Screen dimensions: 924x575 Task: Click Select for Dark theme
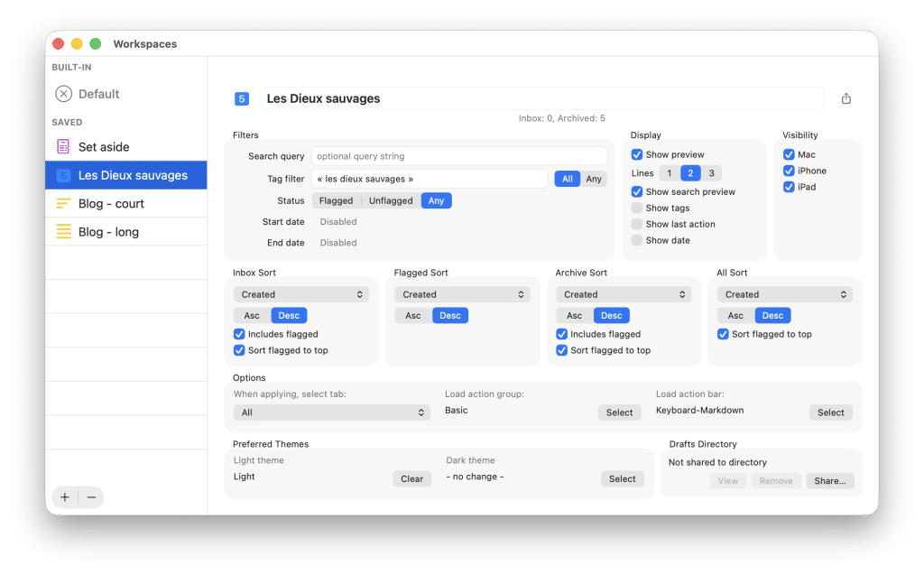tap(623, 479)
